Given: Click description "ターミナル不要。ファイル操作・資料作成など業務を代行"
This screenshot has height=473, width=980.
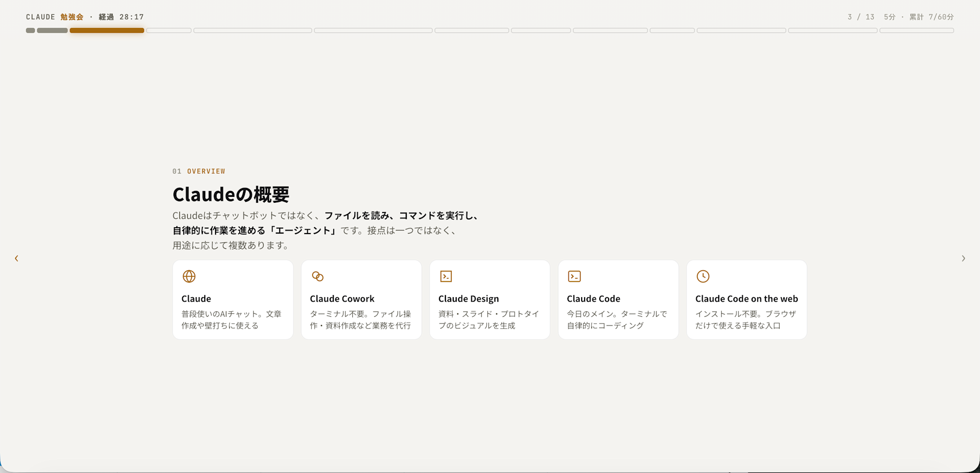Looking at the screenshot, I should pyautogui.click(x=361, y=320).
